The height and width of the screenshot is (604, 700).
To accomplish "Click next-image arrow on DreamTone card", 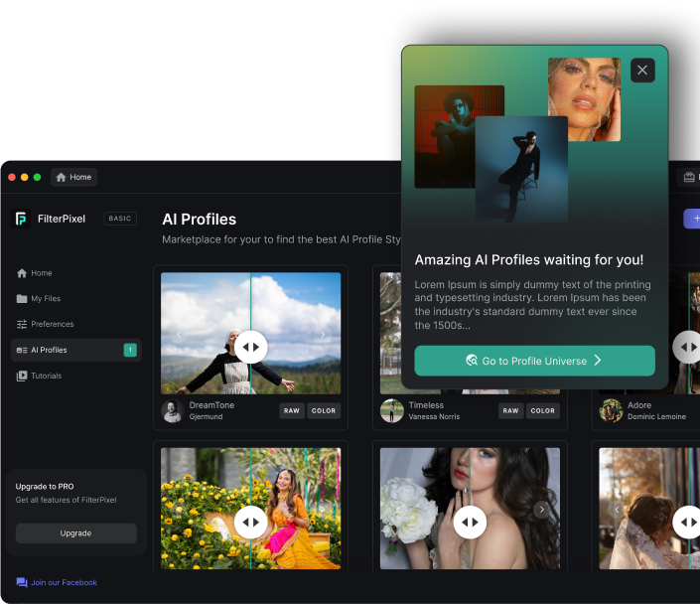I will [323, 335].
